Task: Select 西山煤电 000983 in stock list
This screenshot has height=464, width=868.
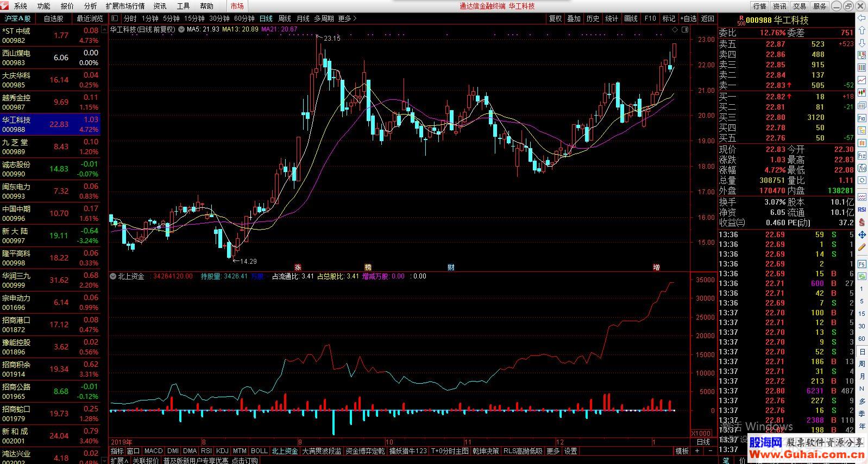Action: pos(51,58)
